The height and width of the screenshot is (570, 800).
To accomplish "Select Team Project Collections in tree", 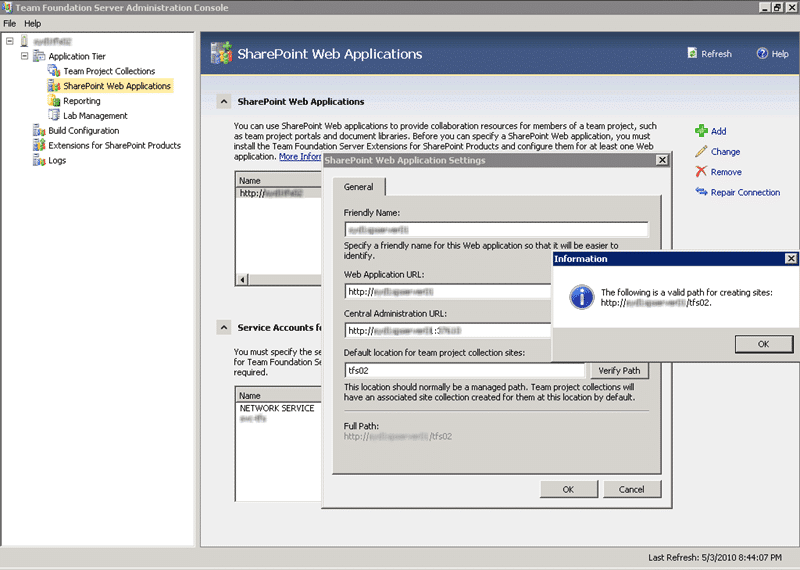I will tap(109, 71).
